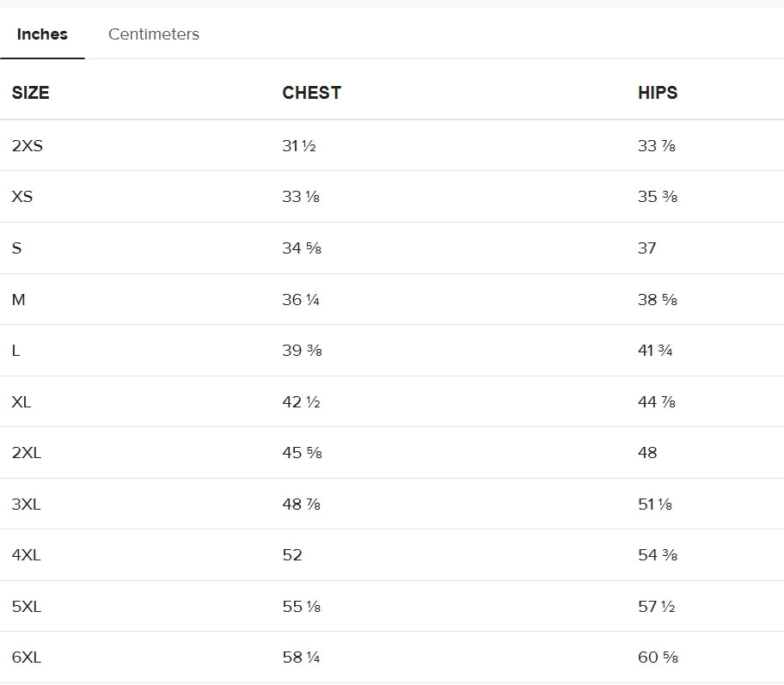Select the 2XS size row label
784x685 pixels.
pos(28,146)
